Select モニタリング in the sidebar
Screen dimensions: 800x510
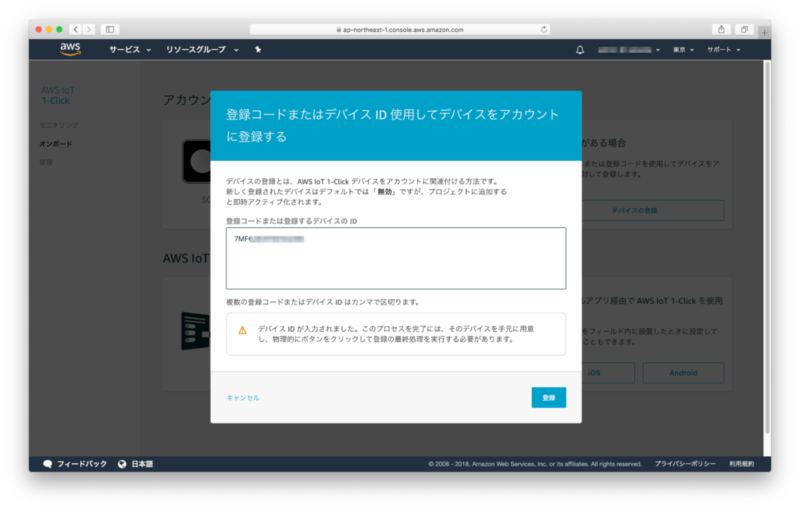point(59,125)
